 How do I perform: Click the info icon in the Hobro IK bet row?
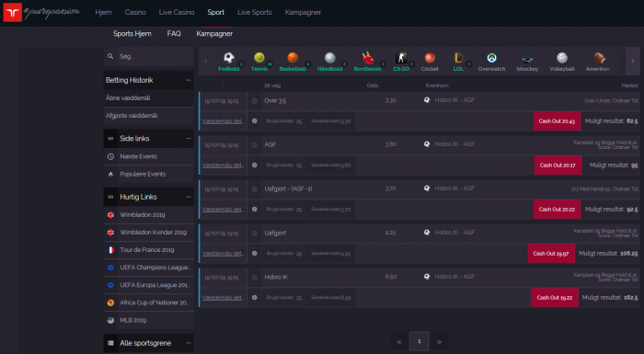click(255, 297)
